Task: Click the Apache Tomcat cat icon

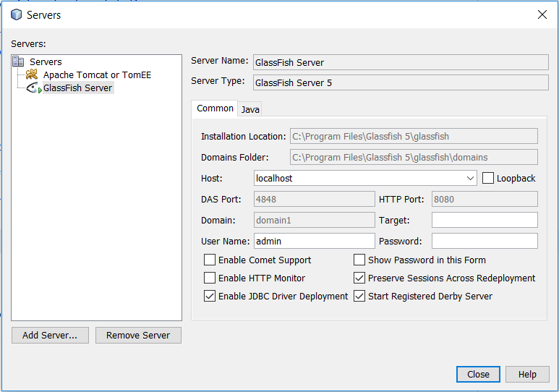Action: (32, 74)
